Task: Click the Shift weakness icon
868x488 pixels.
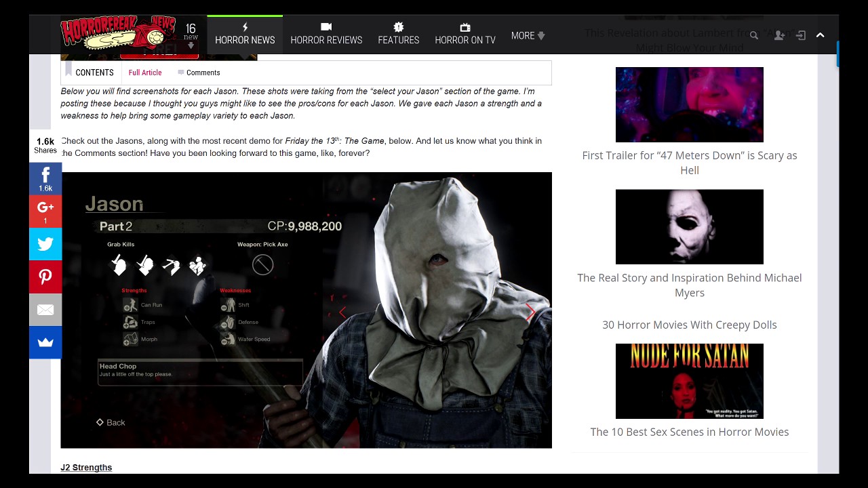Action: (x=228, y=305)
